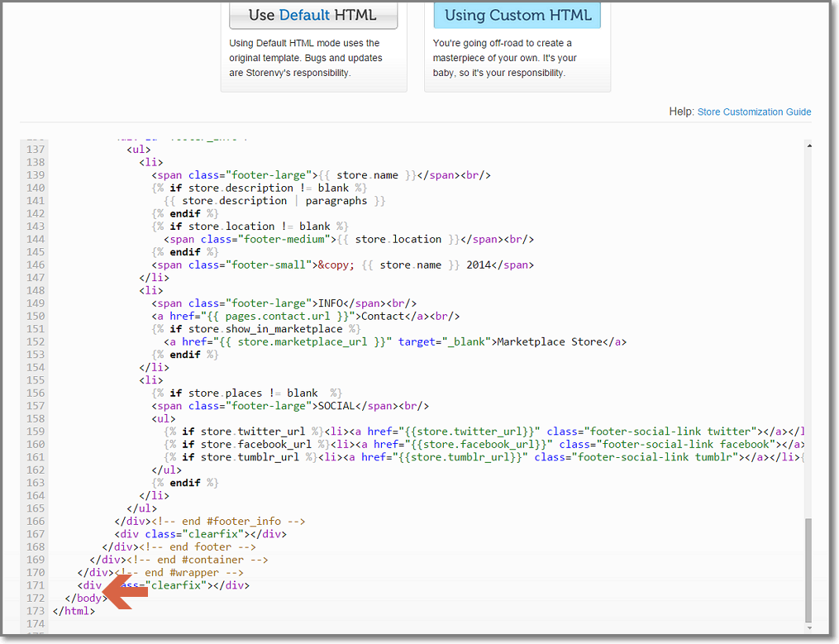The image size is (839, 644).
Task: Click line number 172 in the gutter
Action: tap(36, 599)
